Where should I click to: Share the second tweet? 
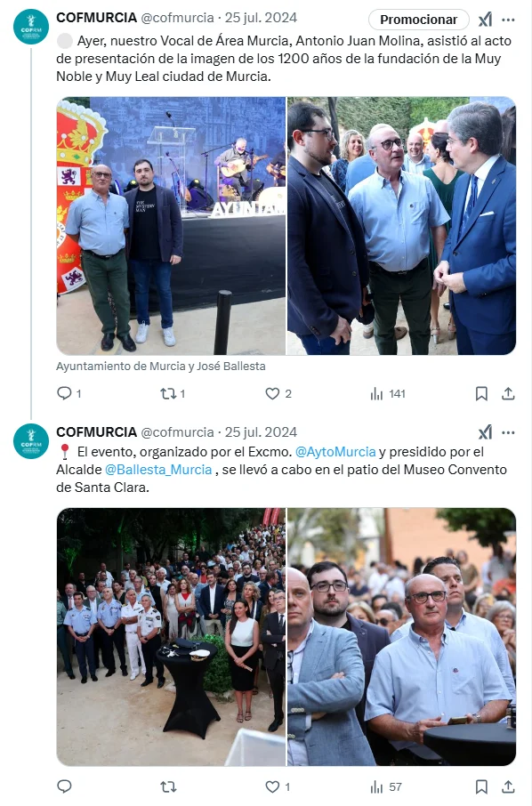tap(508, 786)
